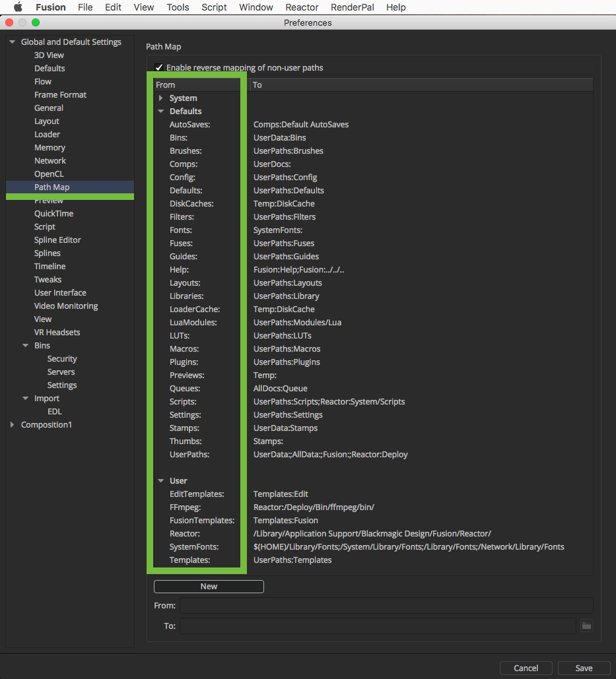Toggle Enable reverse mapping of non-user paths
616x679 pixels.
159,67
